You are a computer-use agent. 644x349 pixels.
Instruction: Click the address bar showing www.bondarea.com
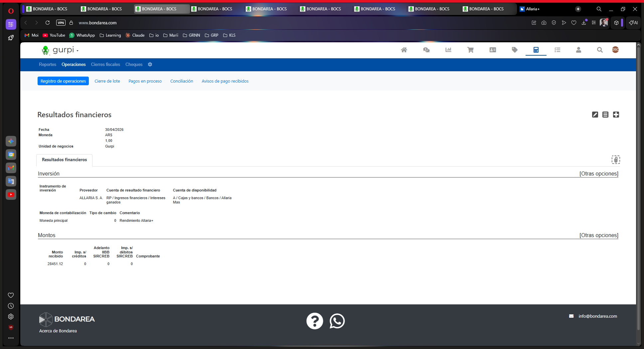pyautogui.click(x=97, y=23)
